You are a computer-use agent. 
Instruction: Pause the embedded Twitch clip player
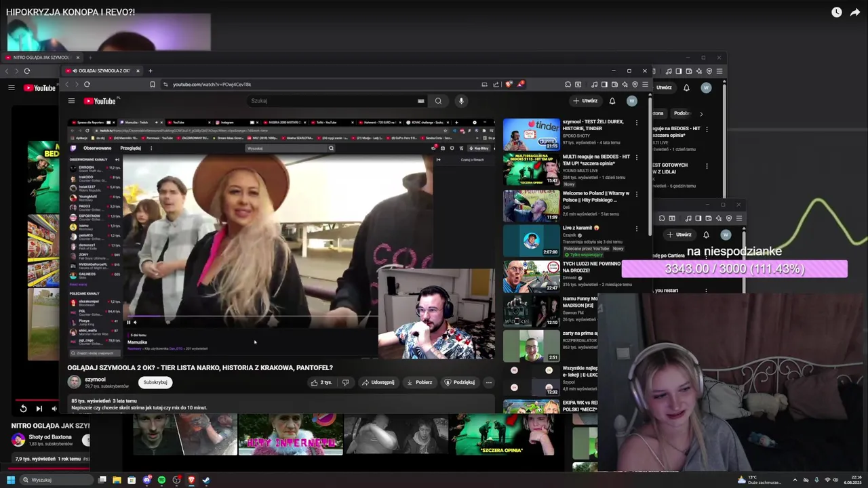(x=128, y=322)
